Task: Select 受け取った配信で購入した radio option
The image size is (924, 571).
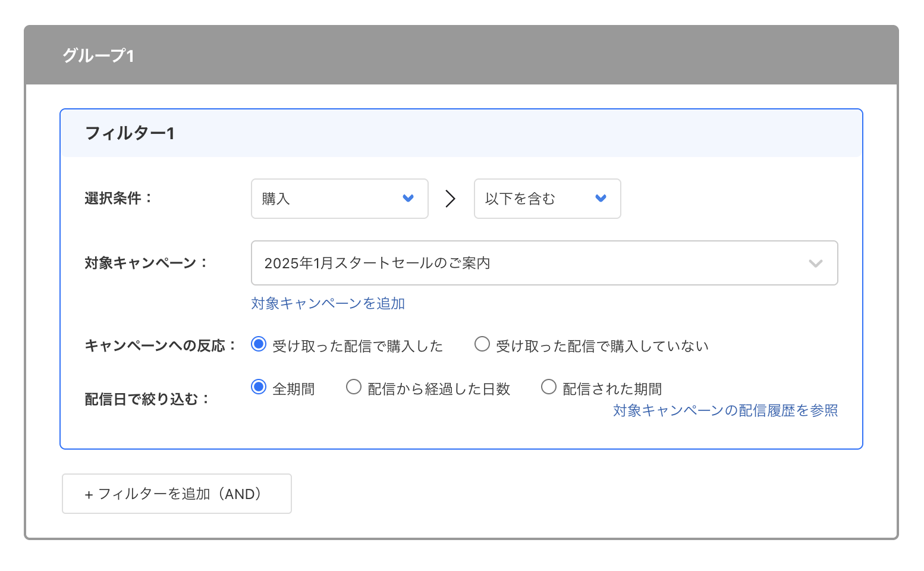Action: 259,343
